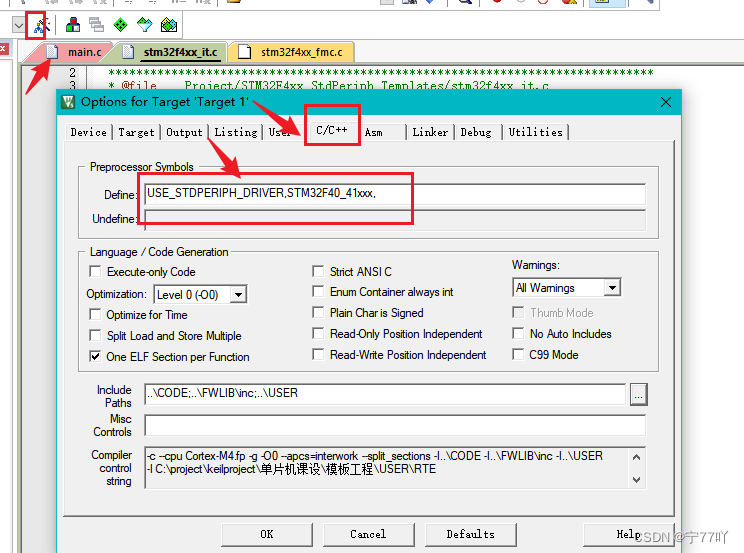Enable Split Load and Store Multiple
This screenshot has width=744, height=553.
(95, 336)
